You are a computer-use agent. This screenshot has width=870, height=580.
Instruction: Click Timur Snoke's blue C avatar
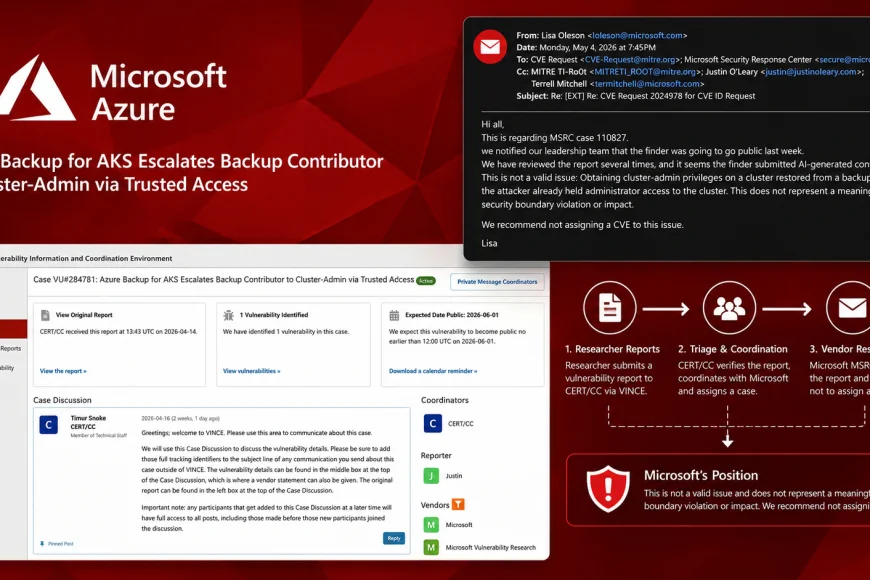pos(49,425)
